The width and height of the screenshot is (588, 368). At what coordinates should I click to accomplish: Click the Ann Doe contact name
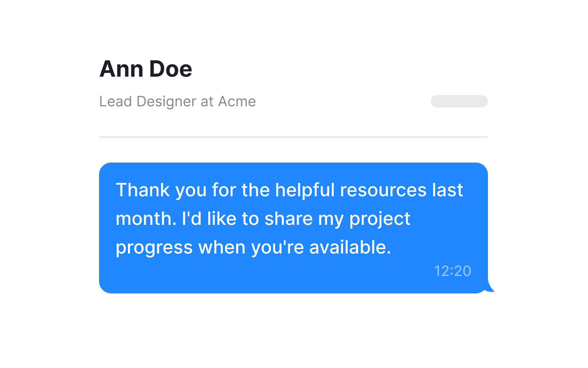click(146, 69)
